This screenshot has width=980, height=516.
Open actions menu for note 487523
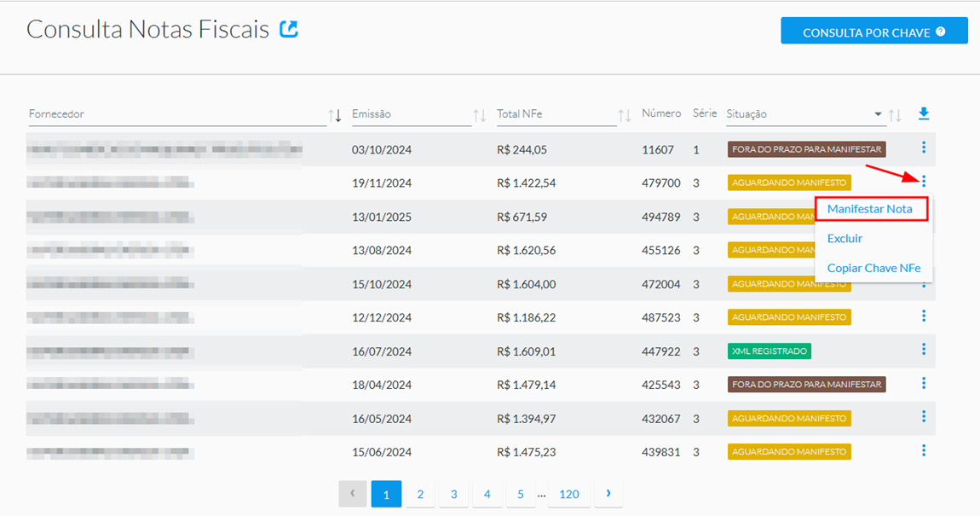(x=924, y=316)
